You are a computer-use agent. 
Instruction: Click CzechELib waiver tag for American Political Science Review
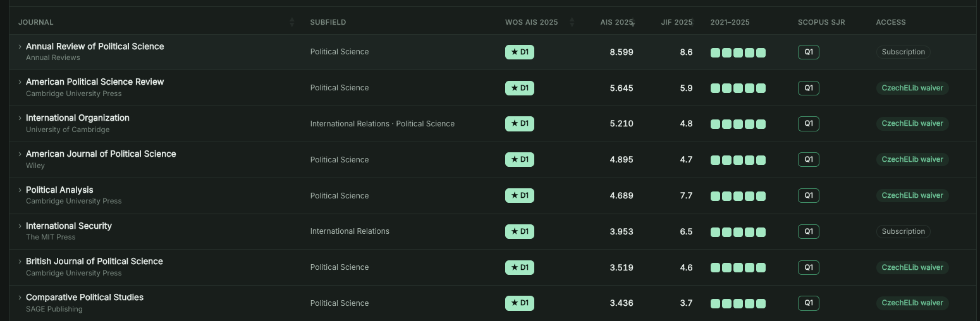click(x=912, y=88)
